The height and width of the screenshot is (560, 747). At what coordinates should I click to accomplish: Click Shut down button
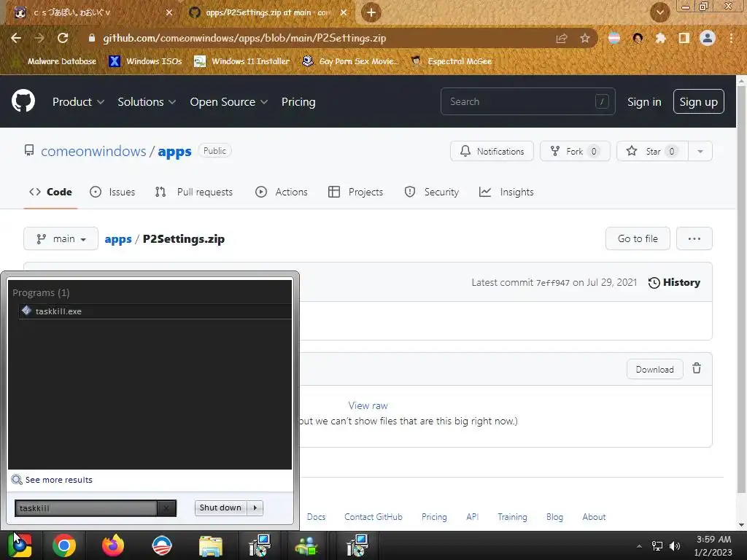(x=220, y=507)
